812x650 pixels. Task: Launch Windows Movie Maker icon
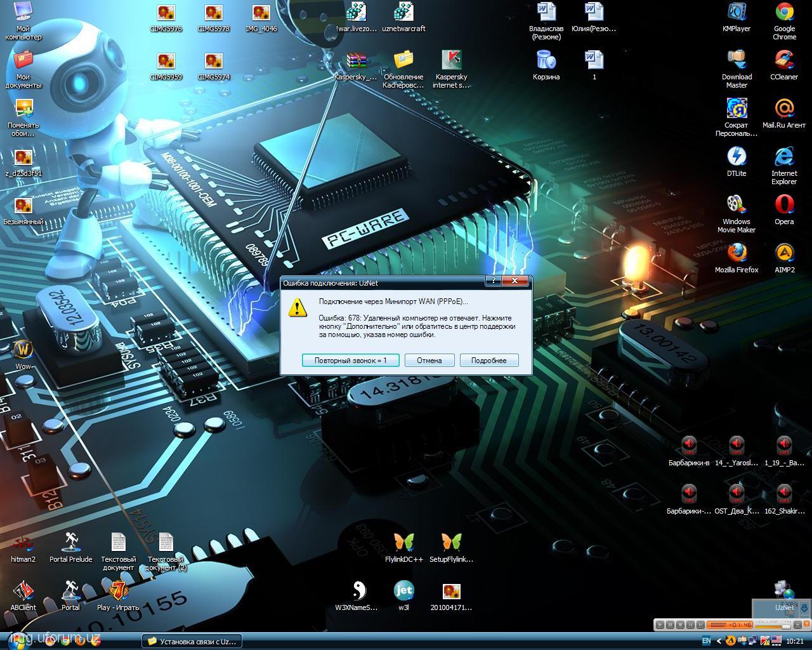[x=737, y=215]
